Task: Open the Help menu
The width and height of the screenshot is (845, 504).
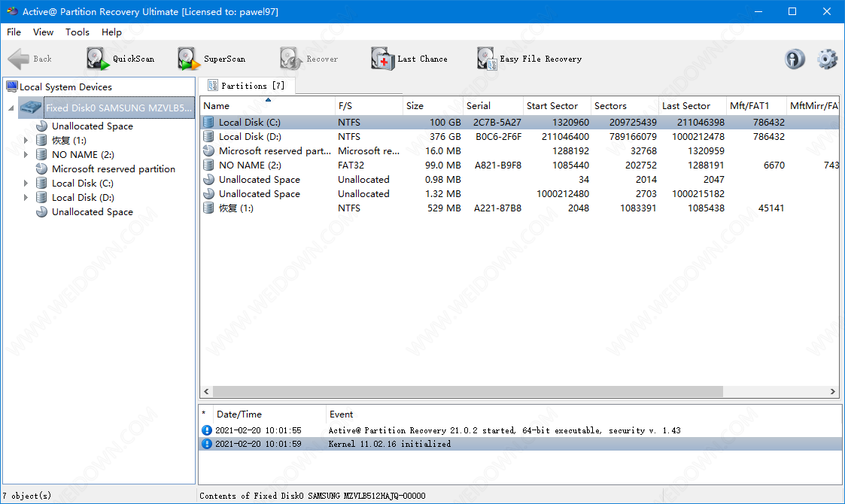Action: (111, 32)
